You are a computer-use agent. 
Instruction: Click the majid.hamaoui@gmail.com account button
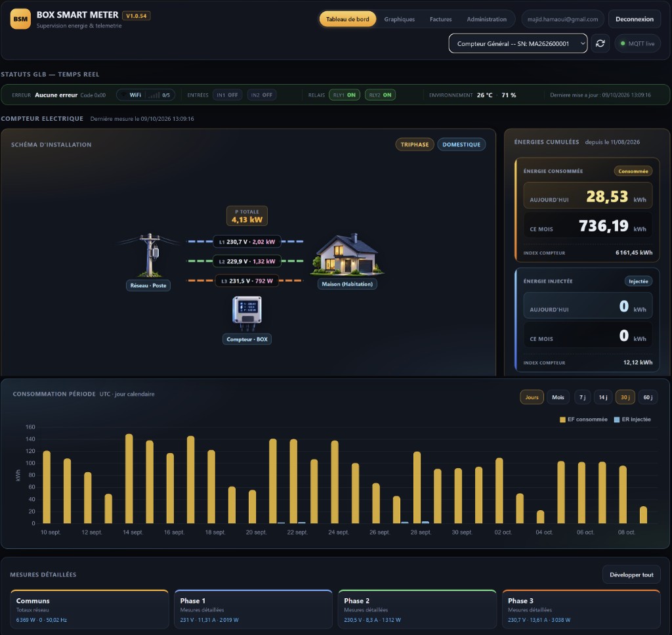(x=562, y=19)
